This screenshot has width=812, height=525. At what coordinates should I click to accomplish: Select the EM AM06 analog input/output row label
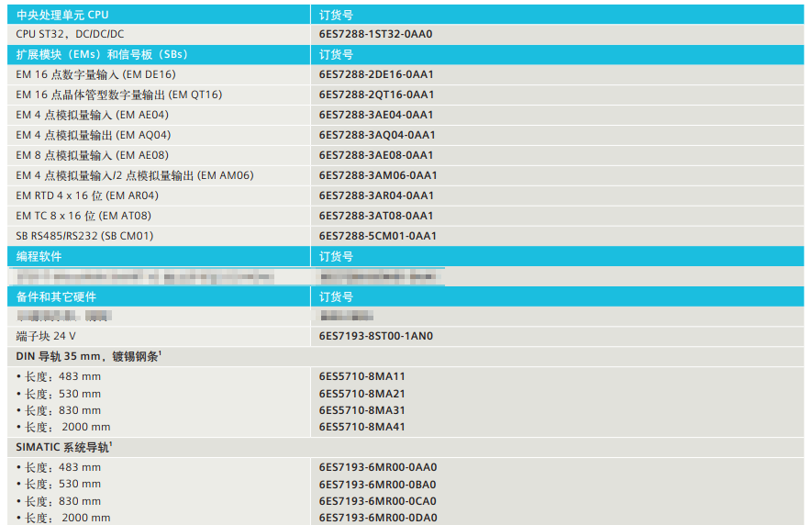(135, 175)
